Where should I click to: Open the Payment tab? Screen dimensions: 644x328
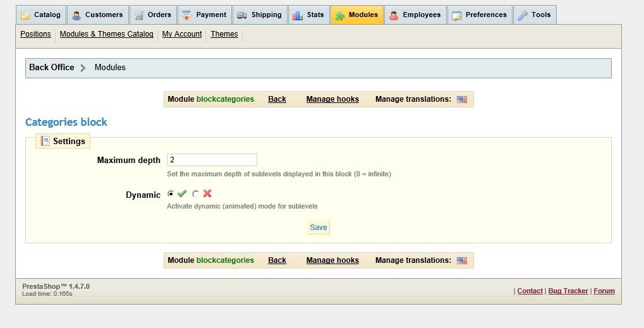point(211,15)
